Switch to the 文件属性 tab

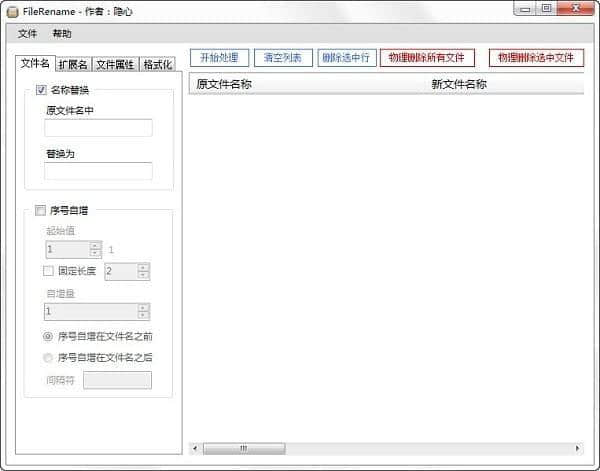[115, 65]
